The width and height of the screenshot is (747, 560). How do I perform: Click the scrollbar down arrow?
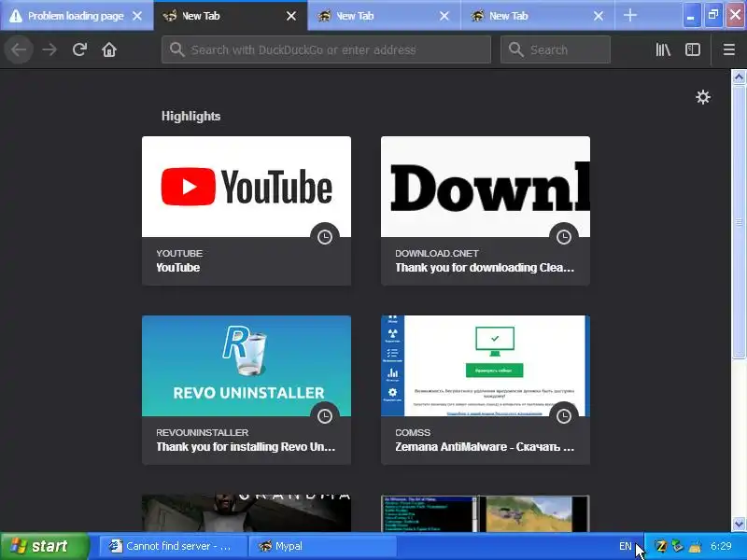pos(739,524)
